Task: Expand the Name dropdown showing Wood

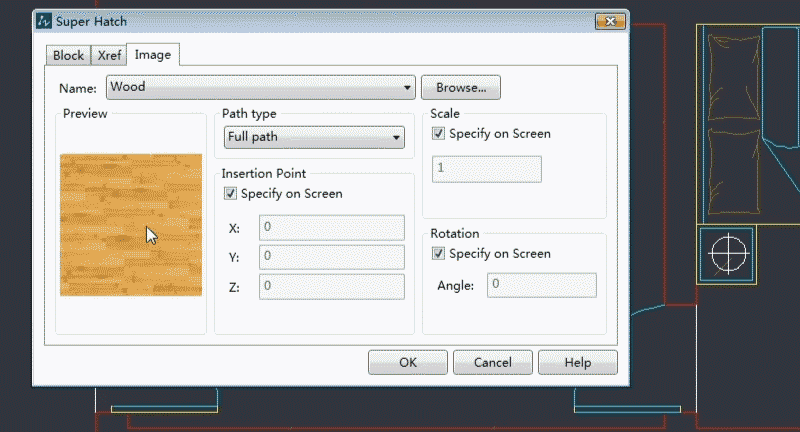Action: [x=407, y=88]
